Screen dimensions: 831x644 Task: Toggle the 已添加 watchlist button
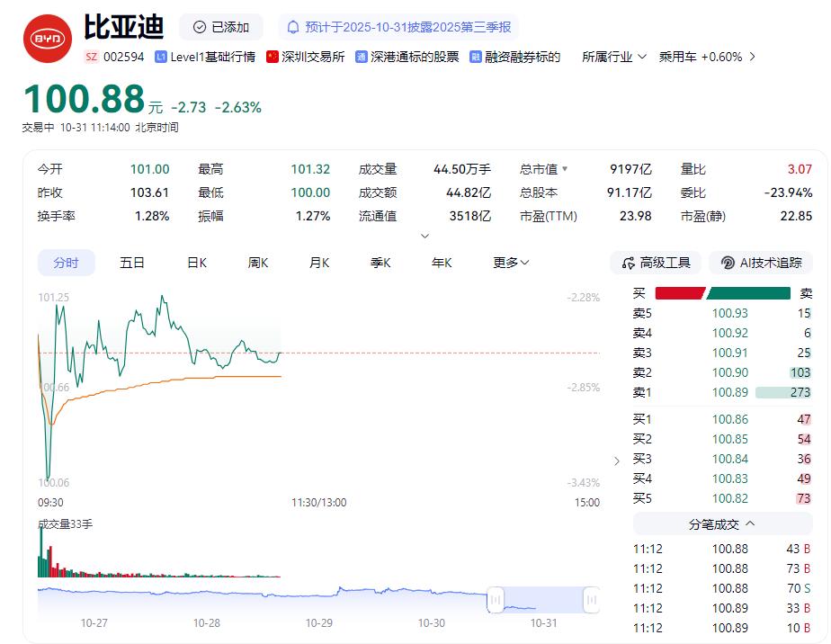[x=221, y=27]
